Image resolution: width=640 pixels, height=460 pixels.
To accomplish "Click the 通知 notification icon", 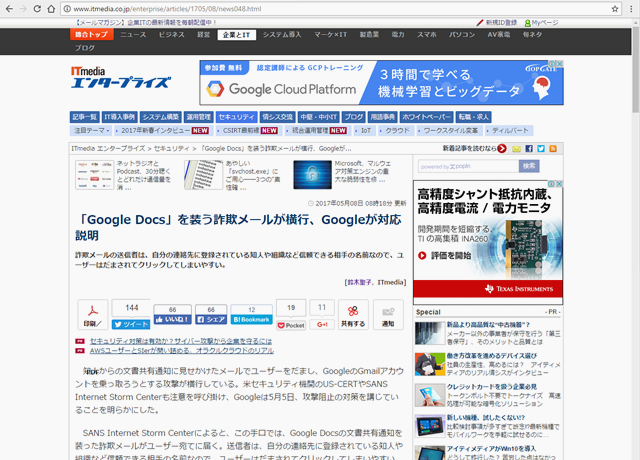I will [388, 313].
